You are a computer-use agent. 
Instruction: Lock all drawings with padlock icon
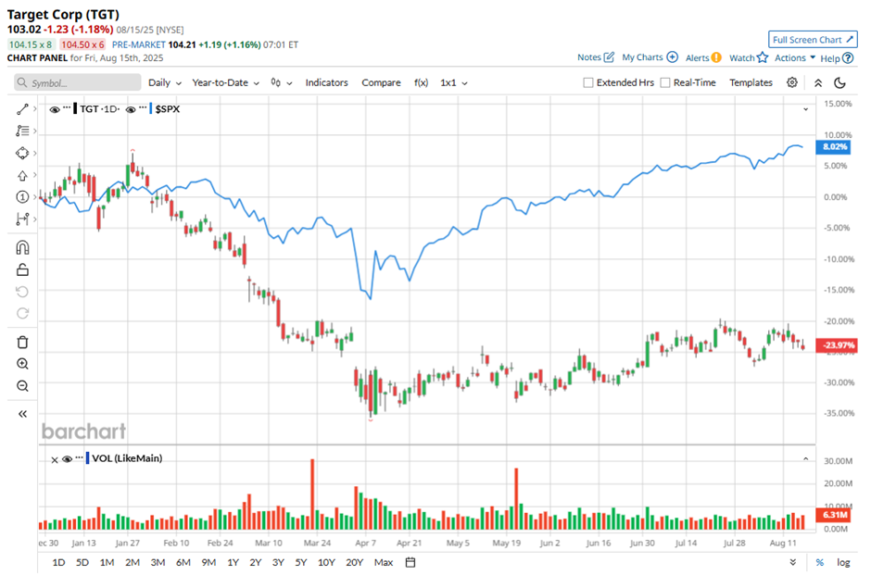point(22,269)
